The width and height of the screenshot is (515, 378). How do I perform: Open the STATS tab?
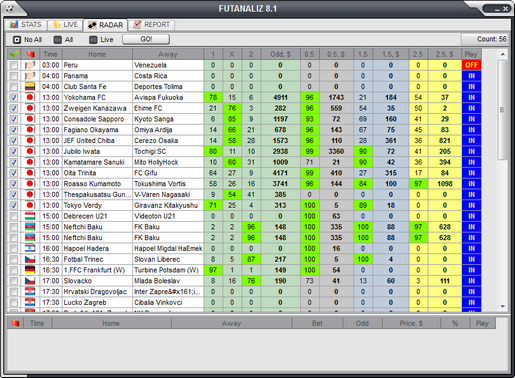pyautogui.click(x=26, y=25)
